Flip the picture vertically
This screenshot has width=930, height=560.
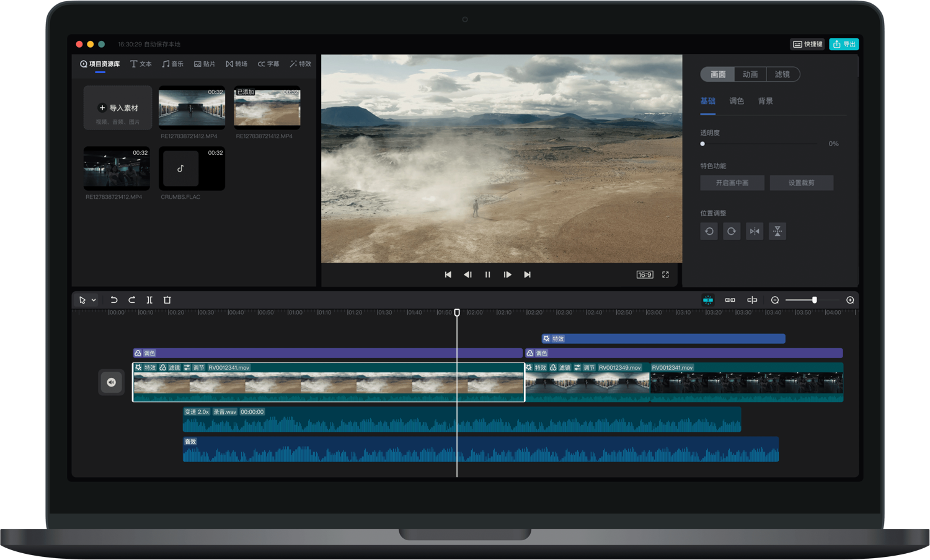[777, 231]
